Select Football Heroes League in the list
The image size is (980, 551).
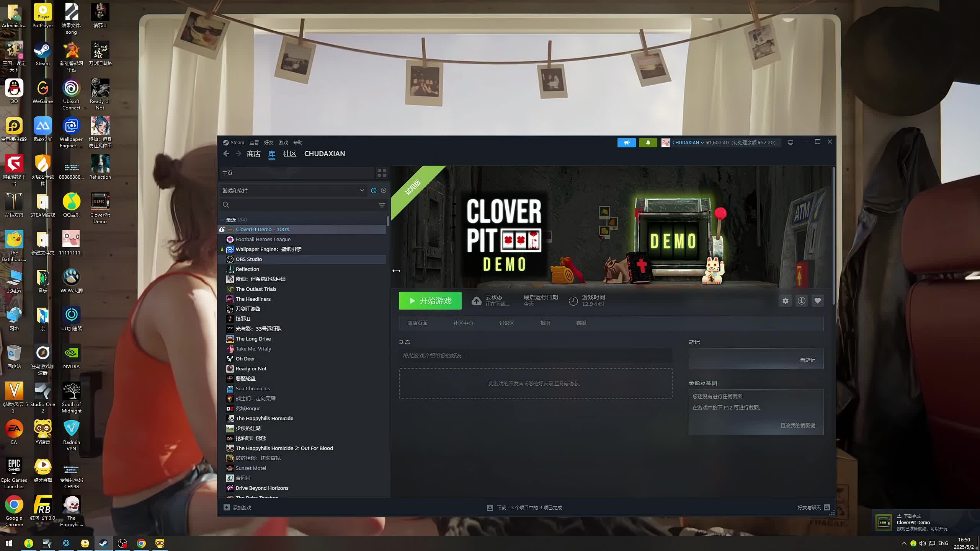(302, 239)
